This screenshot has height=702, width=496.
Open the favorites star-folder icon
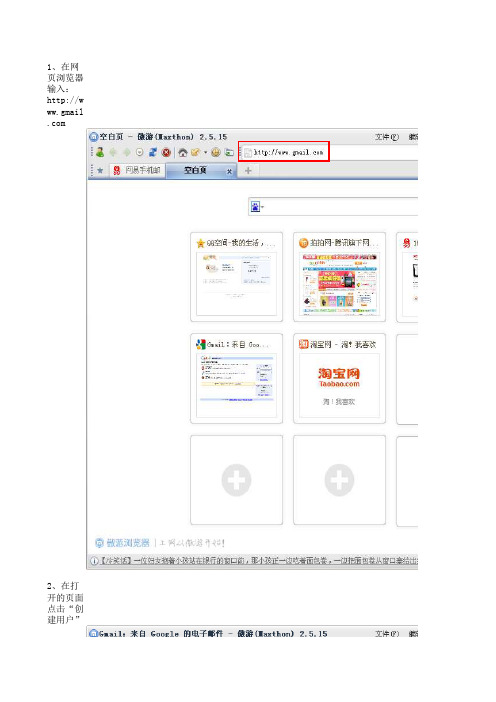pyautogui.click(x=195, y=152)
